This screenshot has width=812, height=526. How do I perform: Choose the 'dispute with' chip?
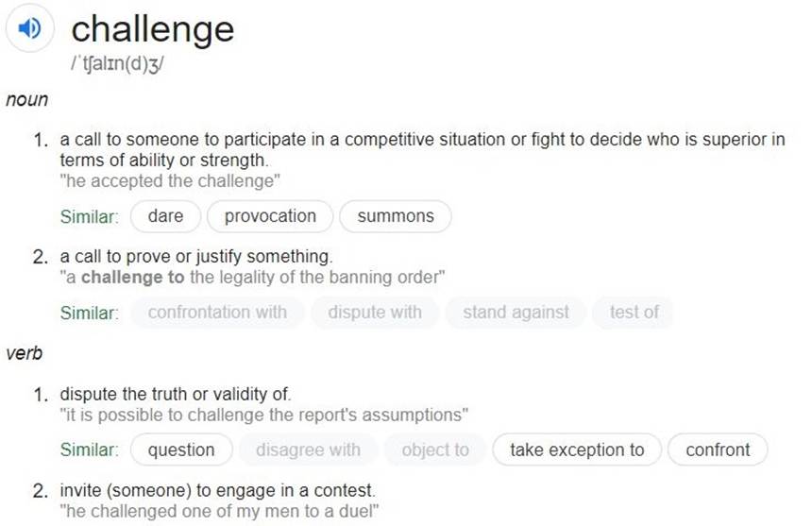click(375, 313)
